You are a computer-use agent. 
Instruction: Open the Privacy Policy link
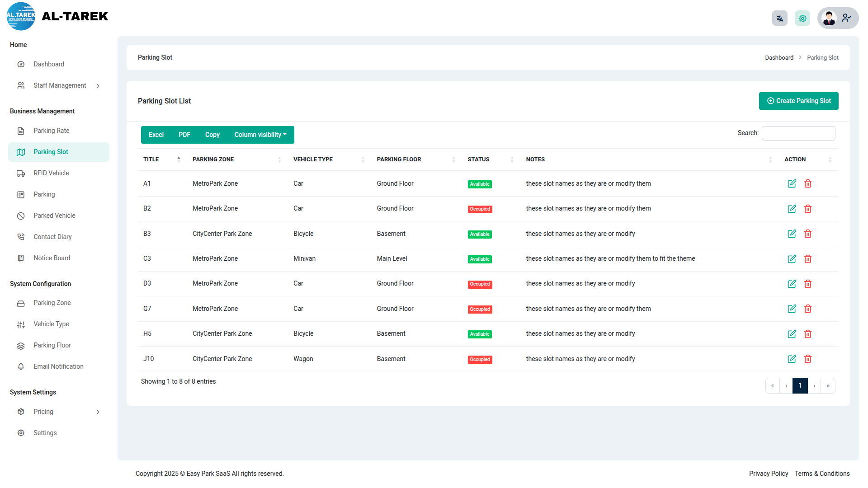pos(768,474)
